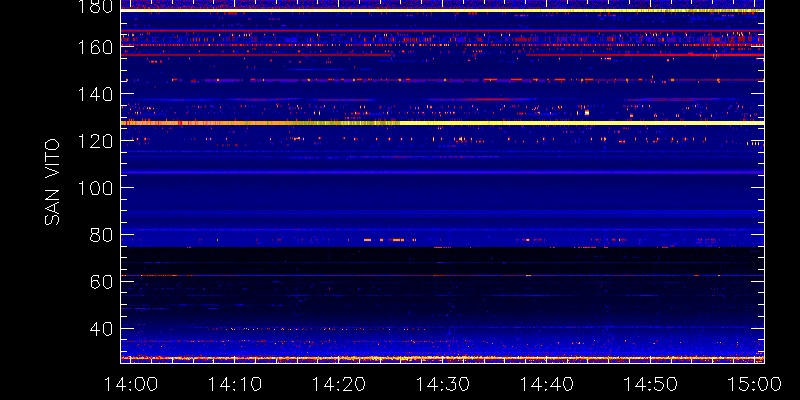
Task: Click the 14:40 time axis label
Action: (547, 384)
